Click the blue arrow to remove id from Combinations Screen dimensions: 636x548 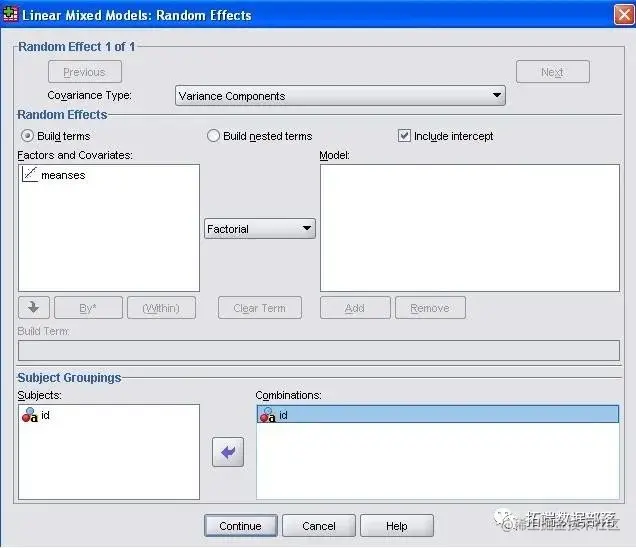pyautogui.click(x=228, y=452)
